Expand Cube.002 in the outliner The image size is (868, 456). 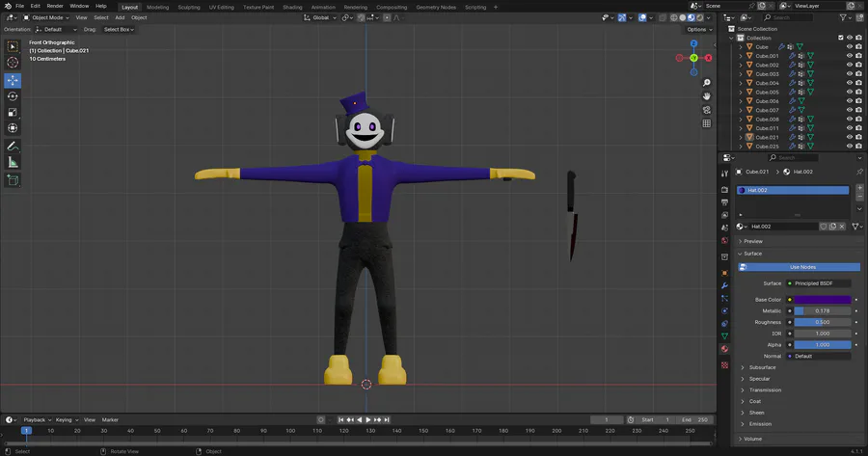click(741, 65)
